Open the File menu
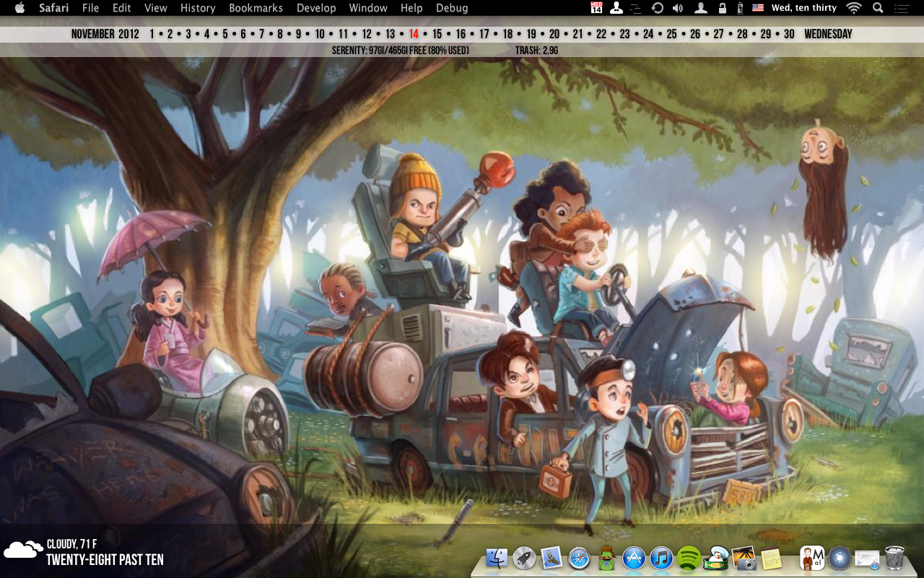924x578 pixels. [x=91, y=8]
